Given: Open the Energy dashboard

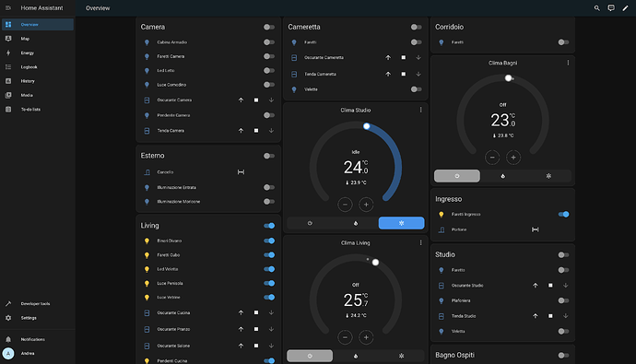Looking at the screenshot, I should coord(38,53).
